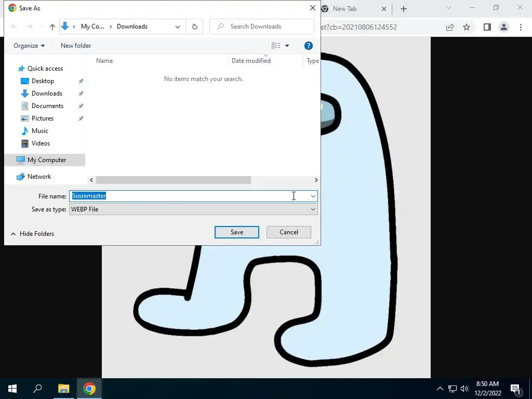Click the Type column header
The image size is (532, 399).
point(312,61)
